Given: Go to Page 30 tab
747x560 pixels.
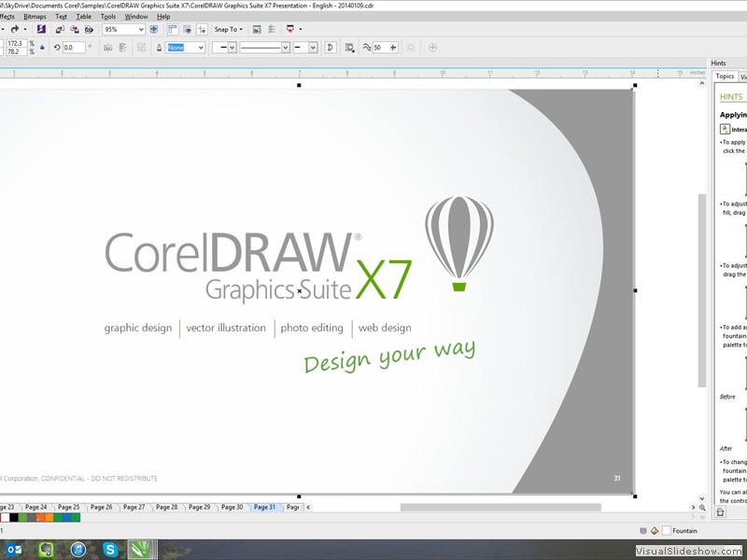Looking at the screenshot, I should (232, 507).
